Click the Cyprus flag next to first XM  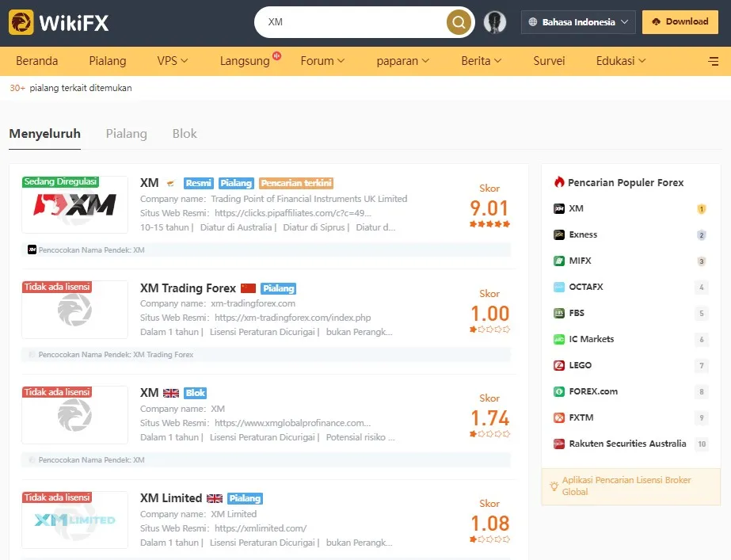click(x=170, y=183)
